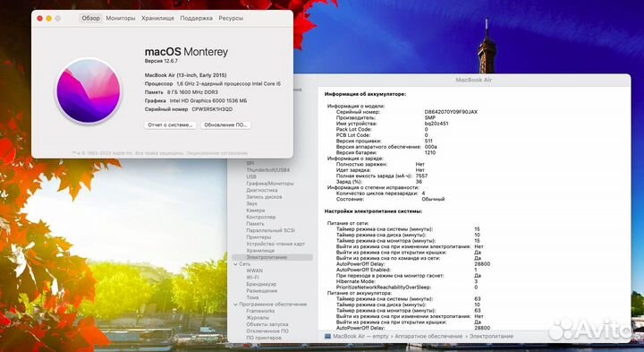This screenshot has height=352, width=644.
Task: Select Звук in the sidebar
Action: pyautogui.click(x=251, y=203)
